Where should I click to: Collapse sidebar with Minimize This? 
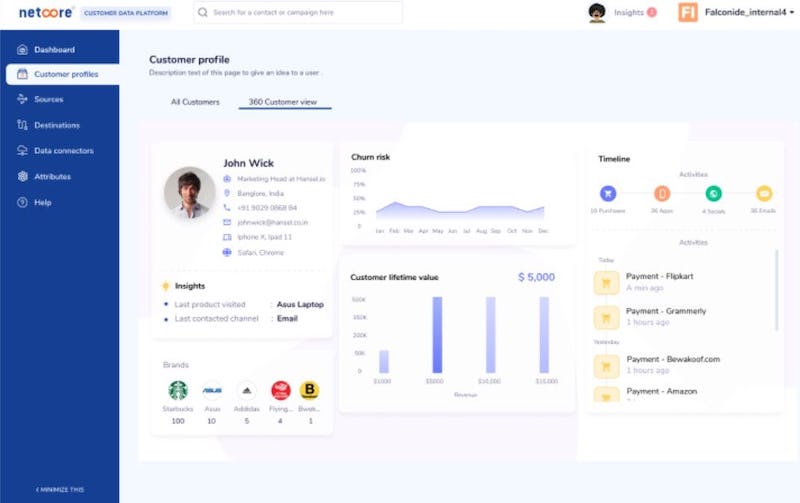(60, 489)
